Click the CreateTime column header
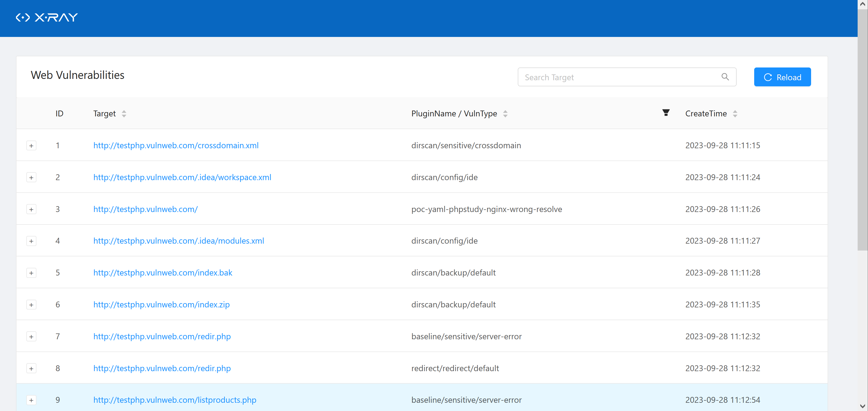Image resolution: width=868 pixels, height=411 pixels. 706,113
